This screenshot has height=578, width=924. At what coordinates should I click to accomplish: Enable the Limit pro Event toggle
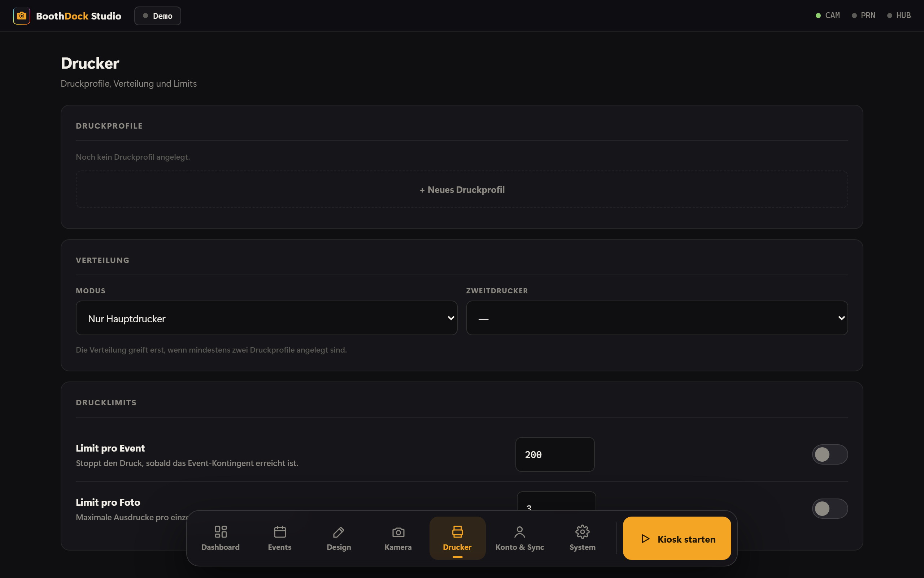coord(830,454)
